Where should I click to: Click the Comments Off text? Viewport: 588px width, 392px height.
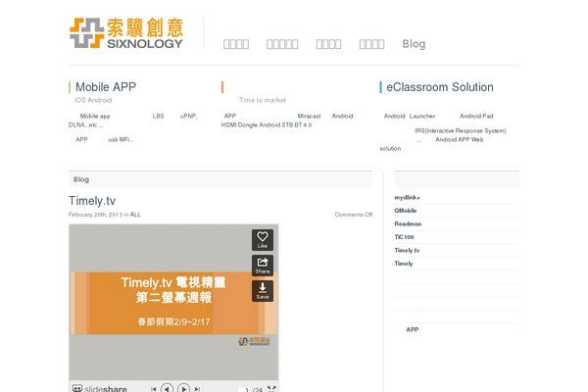coord(353,215)
